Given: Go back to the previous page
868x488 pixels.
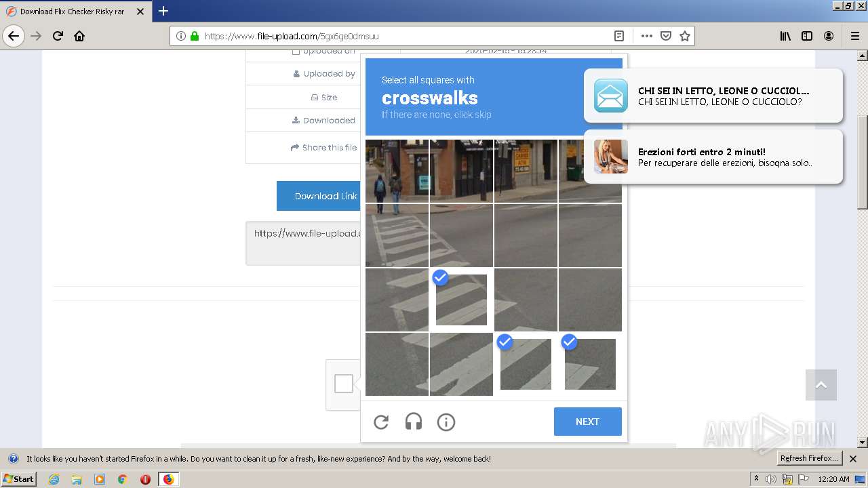Looking at the screenshot, I should tap(14, 36).
